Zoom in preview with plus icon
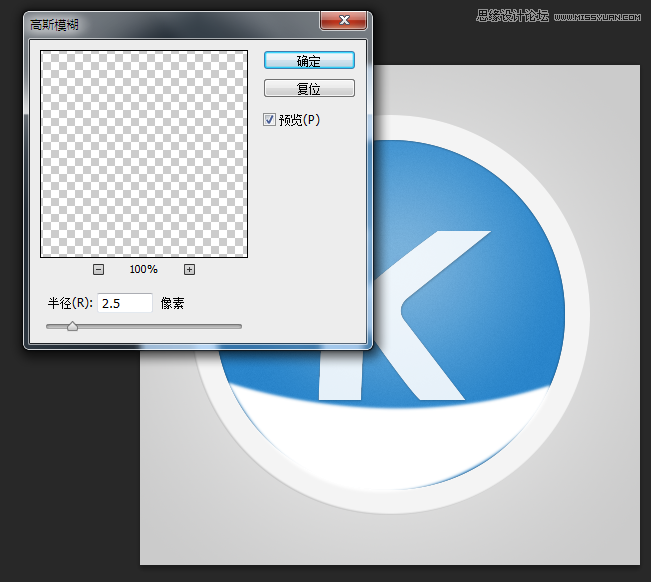Image resolution: width=651 pixels, height=582 pixels. 189,269
